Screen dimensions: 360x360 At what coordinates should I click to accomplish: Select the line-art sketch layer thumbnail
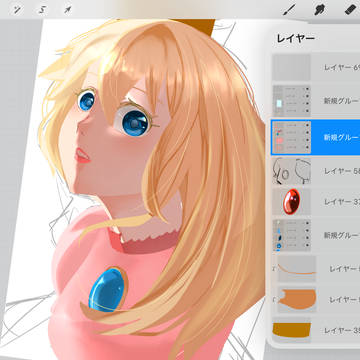[x=292, y=171]
